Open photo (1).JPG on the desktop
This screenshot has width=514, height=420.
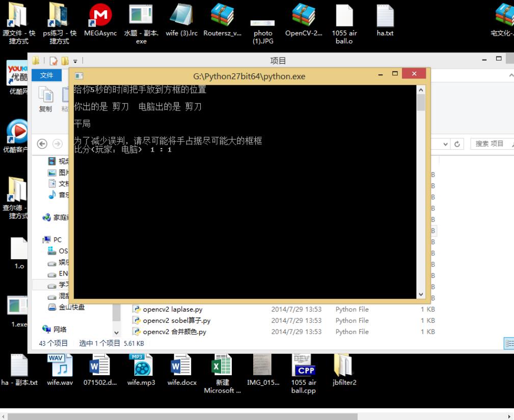coord(263,32)
